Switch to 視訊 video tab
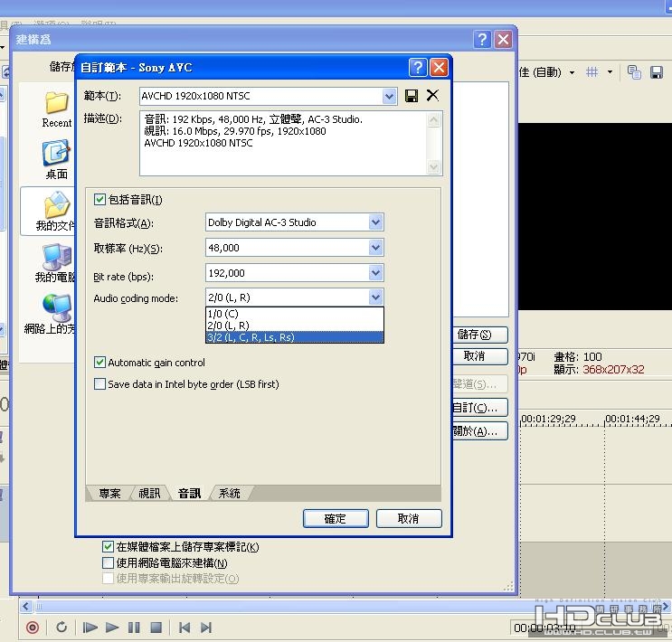 (149, 494)
